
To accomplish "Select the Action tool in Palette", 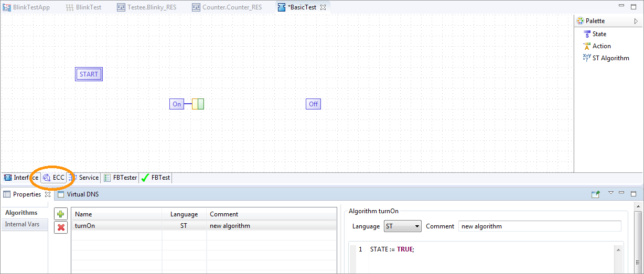I will [x=601, y=46].
